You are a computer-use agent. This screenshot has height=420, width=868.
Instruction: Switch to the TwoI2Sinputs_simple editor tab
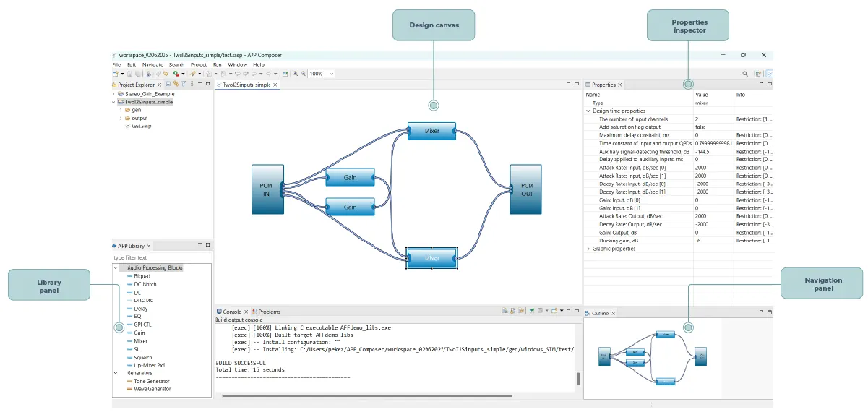click(x=246, y=85)
